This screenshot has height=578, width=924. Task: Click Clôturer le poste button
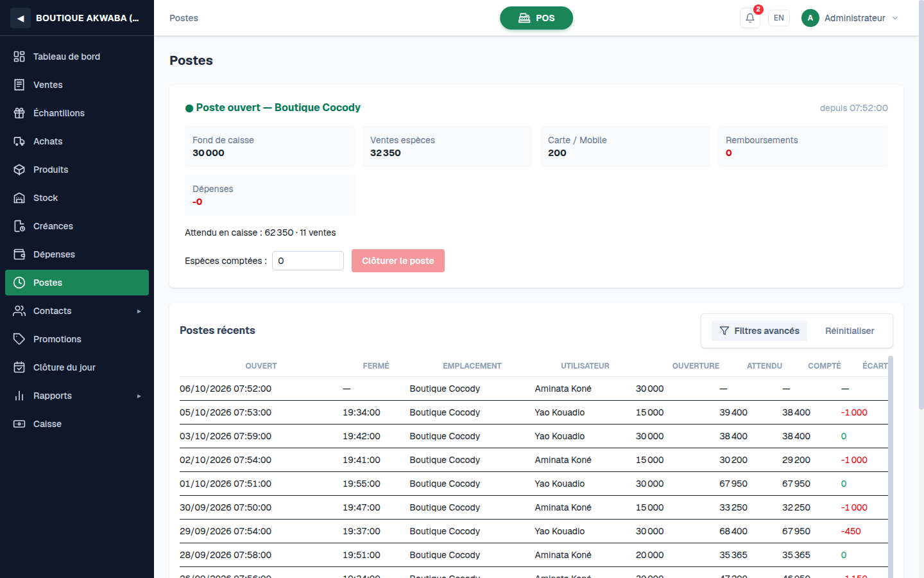(x=398, y=261)
